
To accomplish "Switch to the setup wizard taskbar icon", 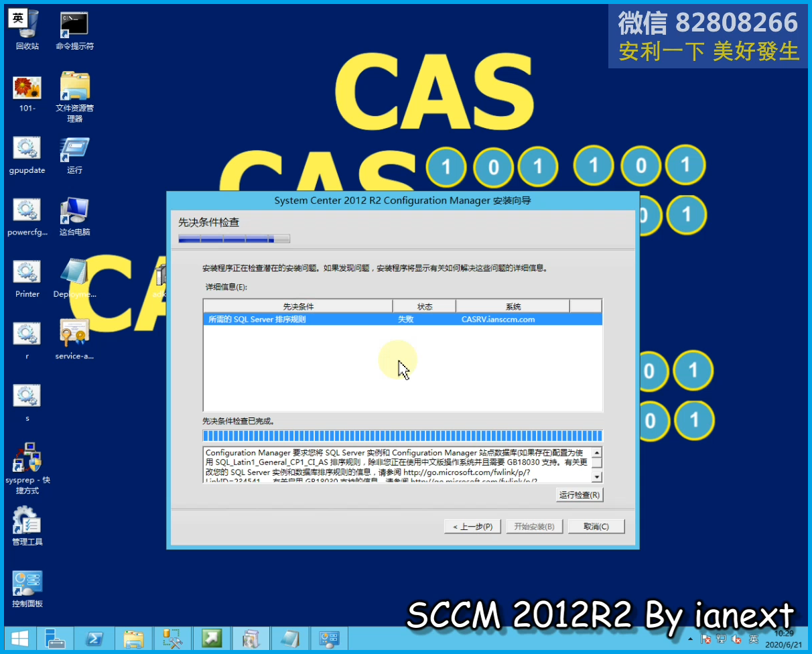I will (x=251, y=639).
